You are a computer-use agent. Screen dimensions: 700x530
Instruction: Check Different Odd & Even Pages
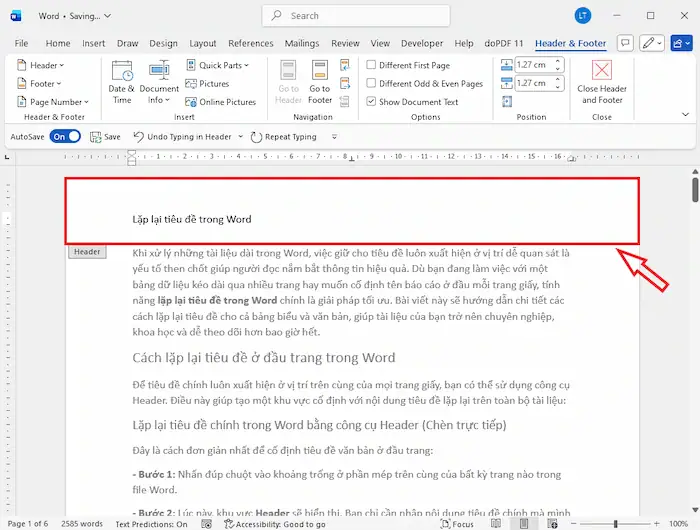click(372, 84)
